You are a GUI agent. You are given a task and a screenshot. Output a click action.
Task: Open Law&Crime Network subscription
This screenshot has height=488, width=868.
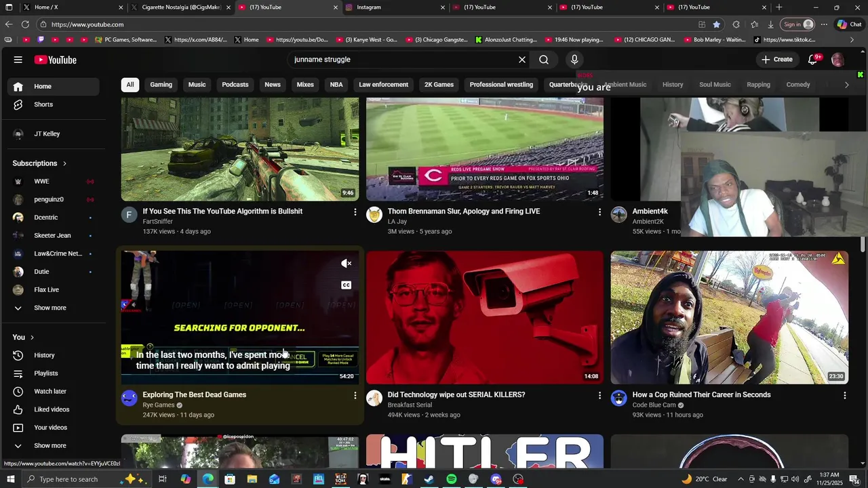click(x=54, y=253)
